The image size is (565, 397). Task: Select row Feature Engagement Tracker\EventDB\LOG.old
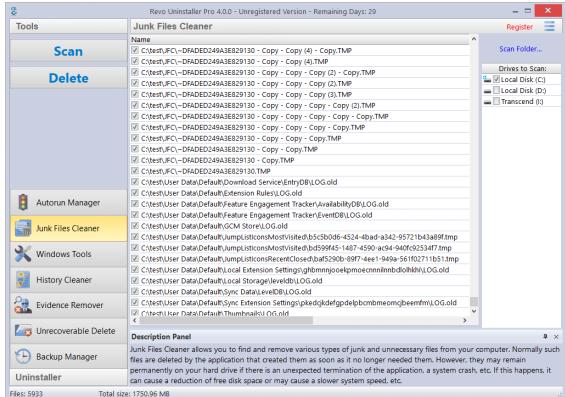coord(300,215)
